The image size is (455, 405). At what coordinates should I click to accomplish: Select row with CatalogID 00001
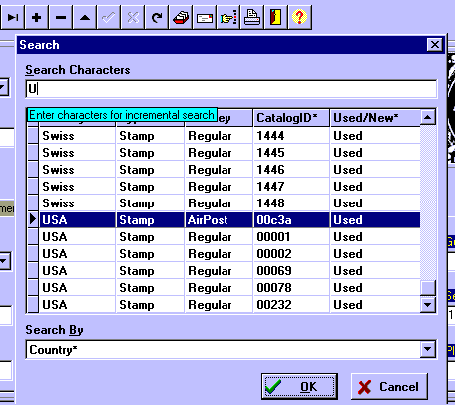(223, 237)
